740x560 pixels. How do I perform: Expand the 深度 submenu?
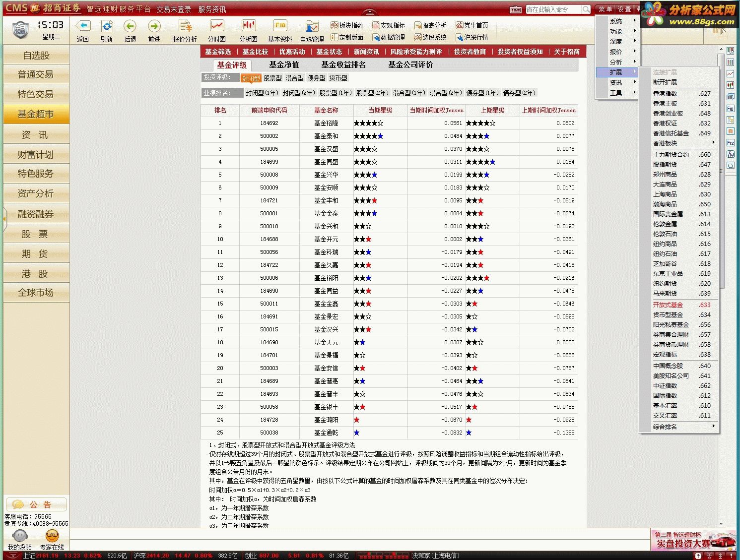click(x=616, y=42)
